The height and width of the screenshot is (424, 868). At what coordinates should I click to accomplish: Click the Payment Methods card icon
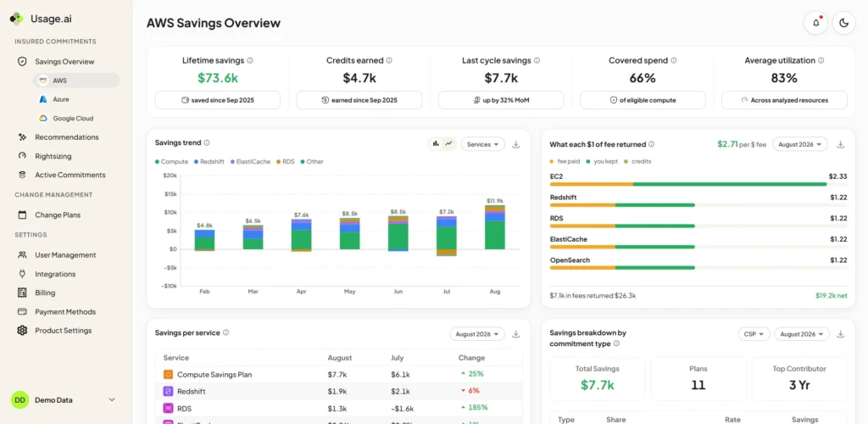point(22,311)
